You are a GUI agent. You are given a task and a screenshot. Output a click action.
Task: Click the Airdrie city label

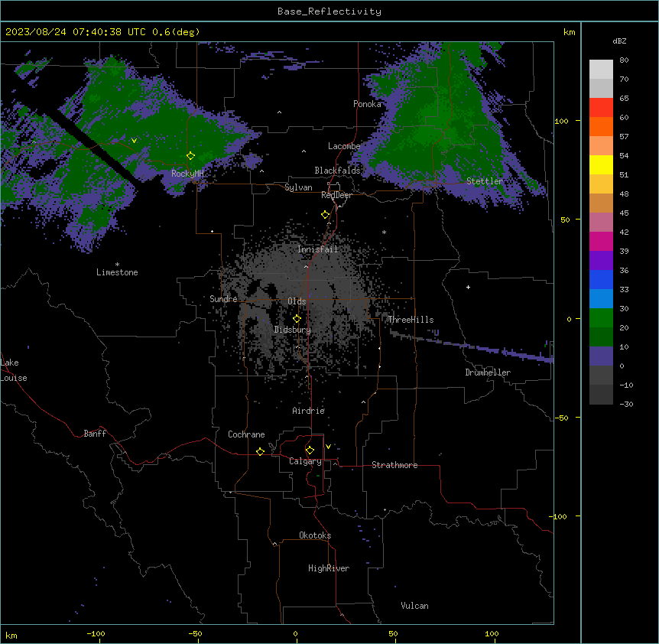[x=309, y=411]
